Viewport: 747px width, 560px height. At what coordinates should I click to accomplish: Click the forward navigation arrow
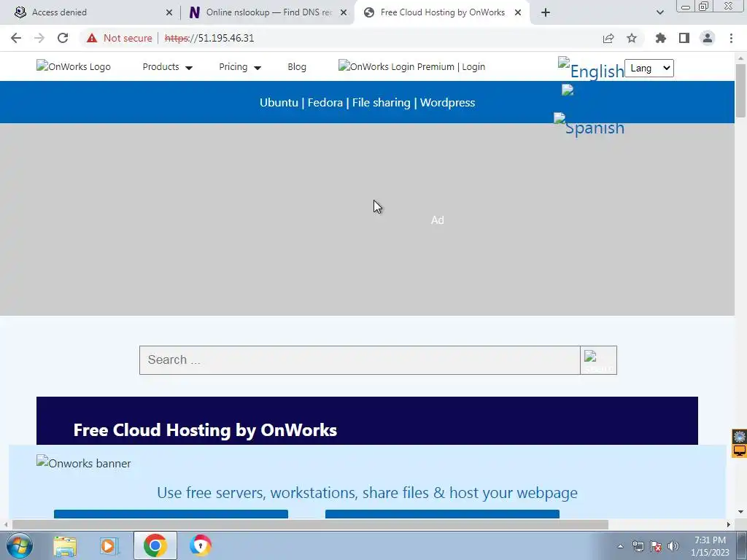coord(39,38)
